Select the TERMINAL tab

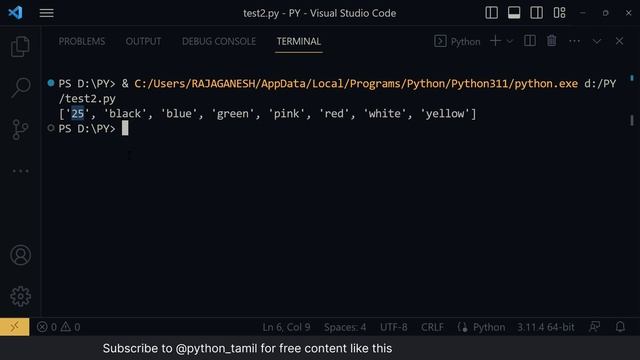(x=299, y=41)
